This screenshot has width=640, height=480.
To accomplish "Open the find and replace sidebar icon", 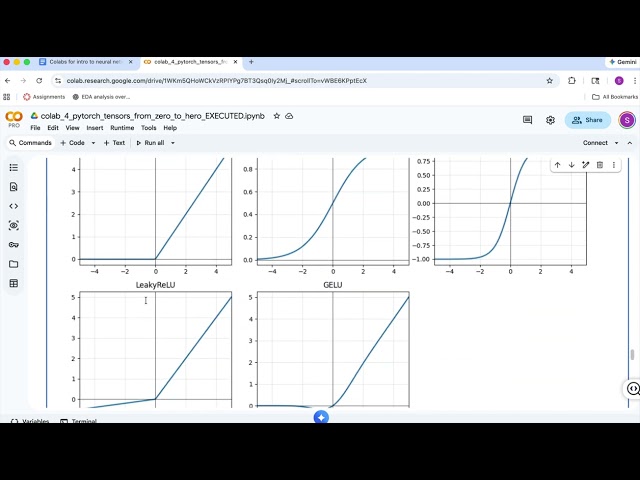I will coord(13,187).
